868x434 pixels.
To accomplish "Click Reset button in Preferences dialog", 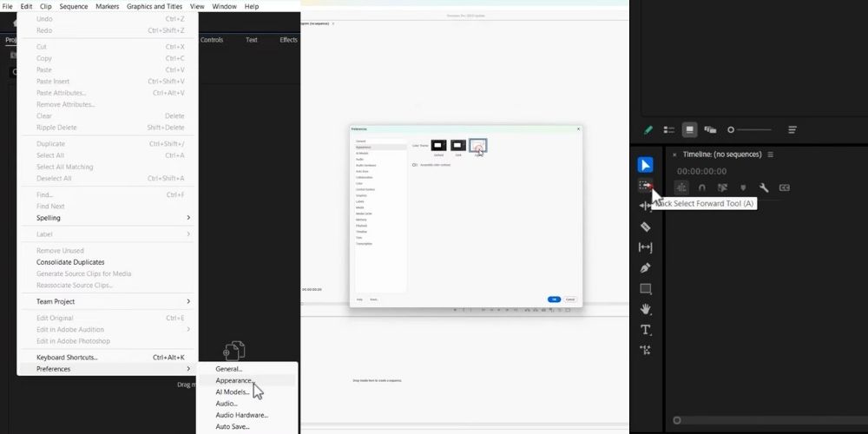I will (x=373, y=299).
